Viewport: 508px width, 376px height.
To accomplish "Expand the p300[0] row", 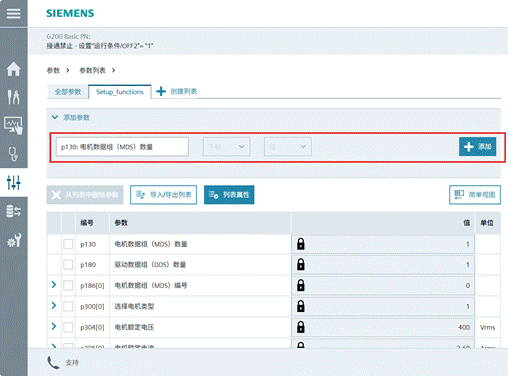I will [x=54, y=305].
